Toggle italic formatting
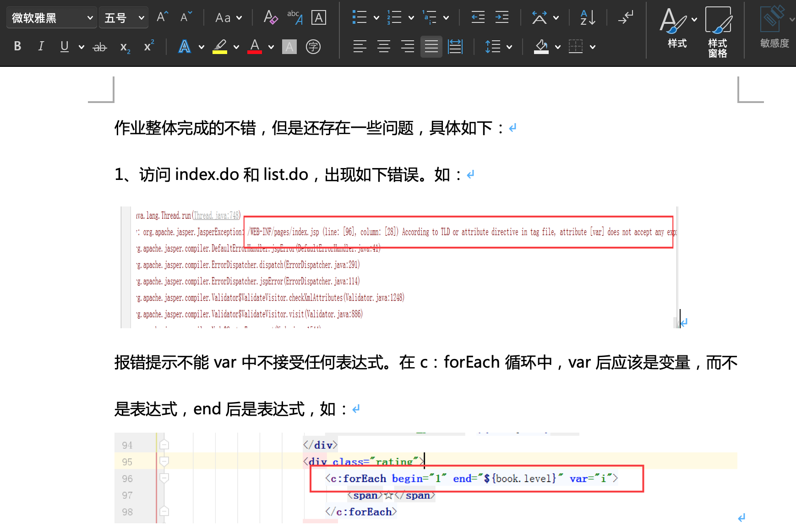 [x=41, y=46]
